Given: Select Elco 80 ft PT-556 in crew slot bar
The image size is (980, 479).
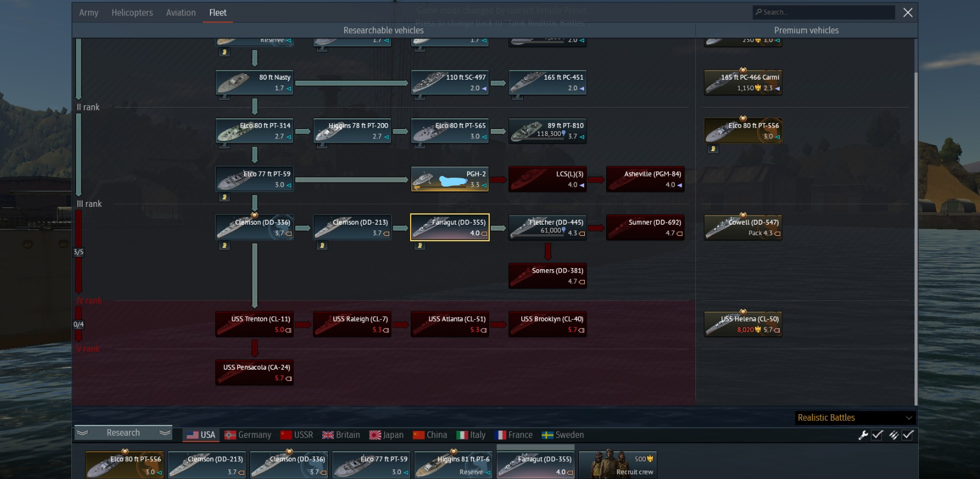Looking at the screenshot, I should tap(125, 465).
